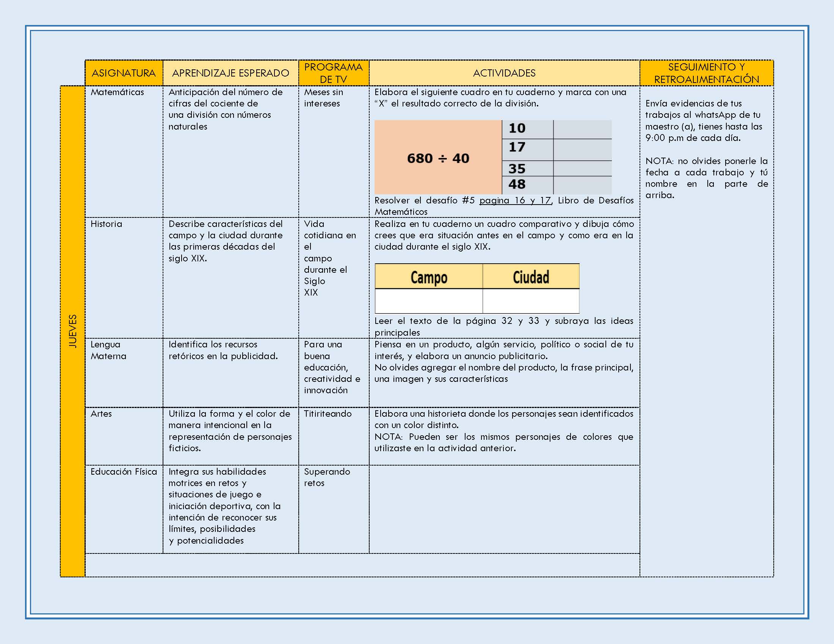The width and height of the screenshot is (834, 644).
Task: Click answer option 10 in division table
Action: [527, 129]
